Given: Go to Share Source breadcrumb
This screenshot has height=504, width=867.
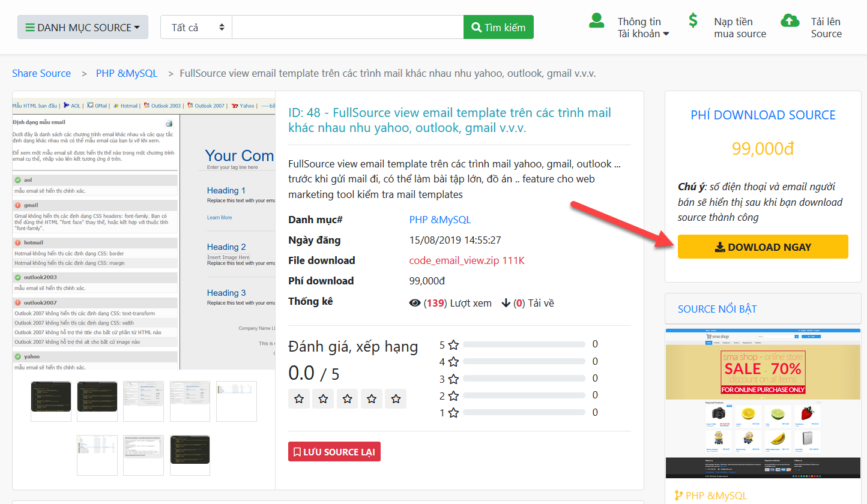Looking at the screenshot, I should (x=41, y=73).
